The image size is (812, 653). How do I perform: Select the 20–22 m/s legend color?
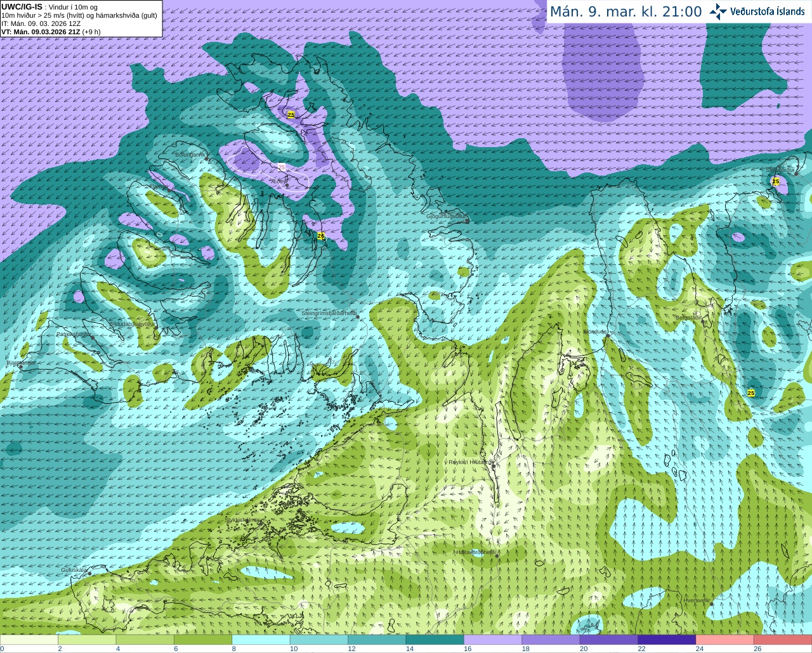coord(609,640)
